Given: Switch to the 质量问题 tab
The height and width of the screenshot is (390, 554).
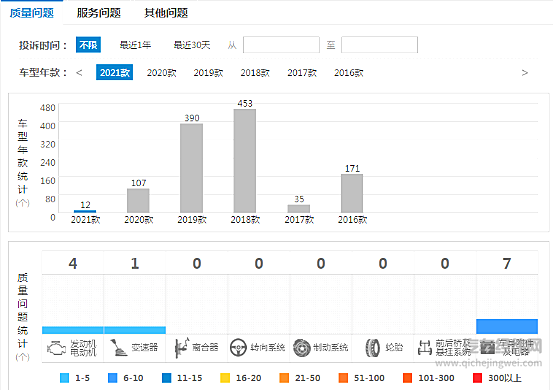Looking at the screenshot, I should point(32,13).
